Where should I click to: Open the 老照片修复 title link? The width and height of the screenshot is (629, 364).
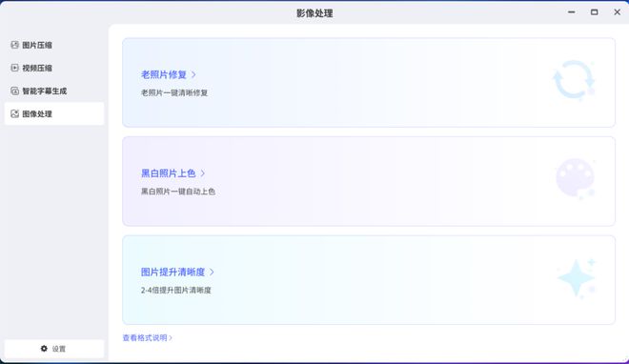pos(164,74)
